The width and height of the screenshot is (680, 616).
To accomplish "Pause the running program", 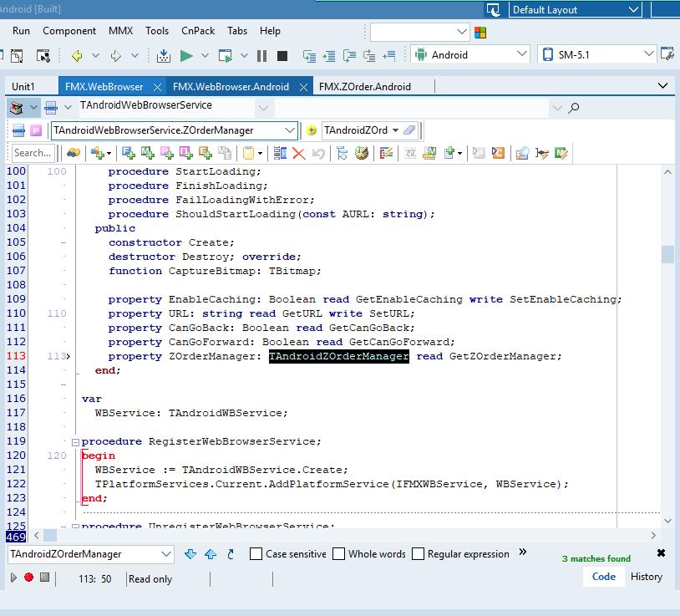I will [261, 55].
